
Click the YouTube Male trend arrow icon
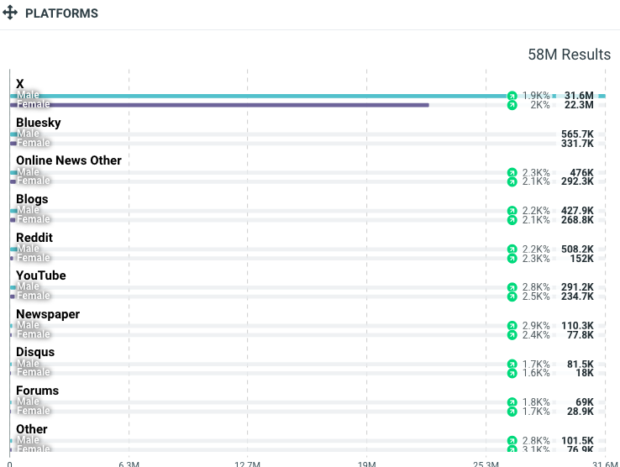(512, 287)
